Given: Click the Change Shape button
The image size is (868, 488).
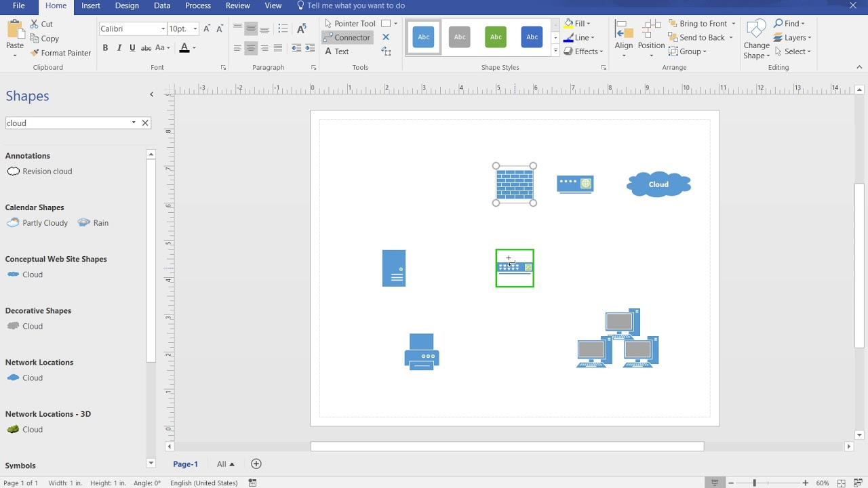Looking at the screenshot, I should [756, 39].
